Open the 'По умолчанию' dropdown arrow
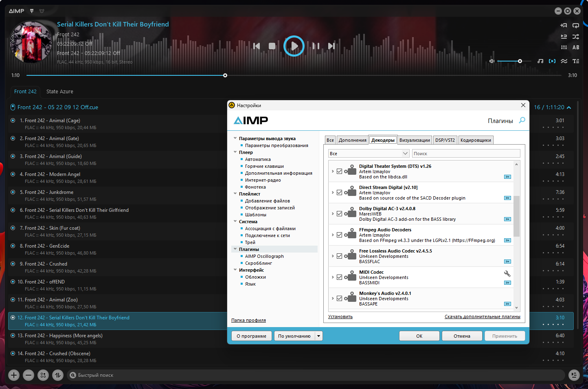 319,336
